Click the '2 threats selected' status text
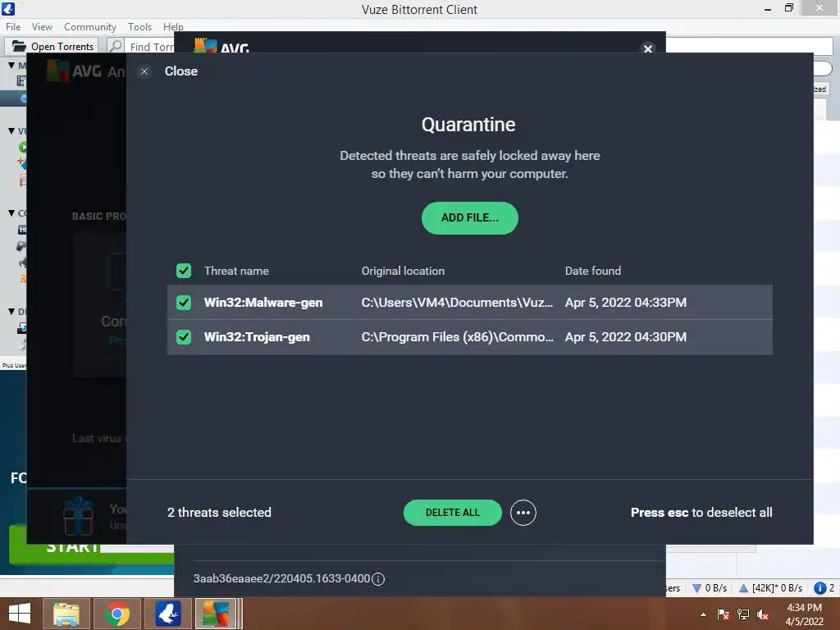 219,513
